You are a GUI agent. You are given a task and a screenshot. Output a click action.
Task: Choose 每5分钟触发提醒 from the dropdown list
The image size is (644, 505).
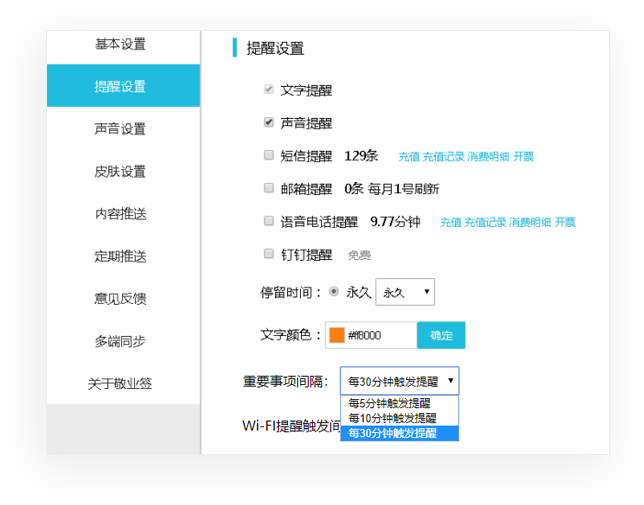point(400,403)
